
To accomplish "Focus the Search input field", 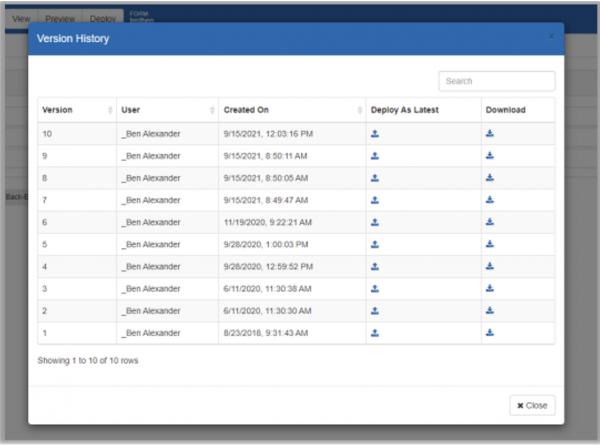I will pyautogui.click(x=497, y=81).
